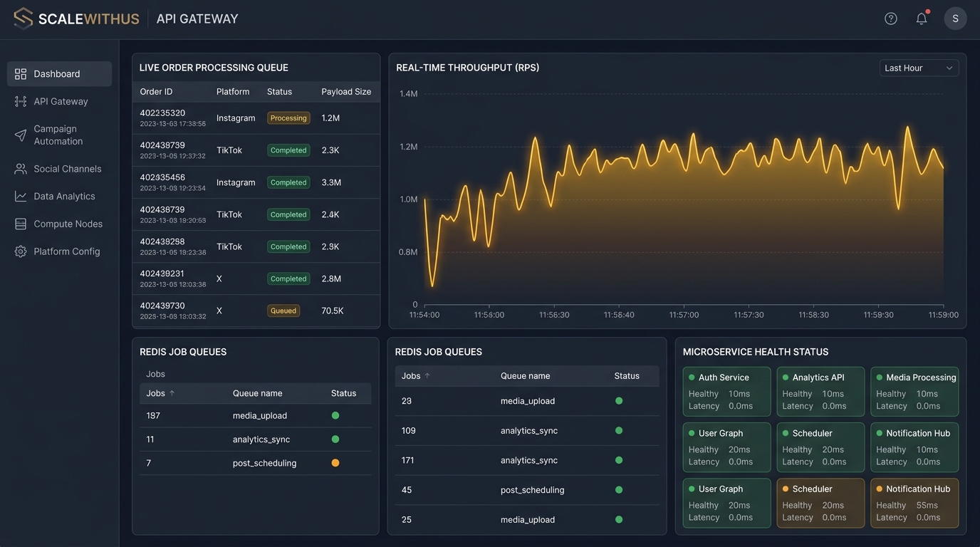The width and height of the screenshot is (980, 547).
Task: Click the media_upload queue with 25 jobs
Action: point(528,520)
